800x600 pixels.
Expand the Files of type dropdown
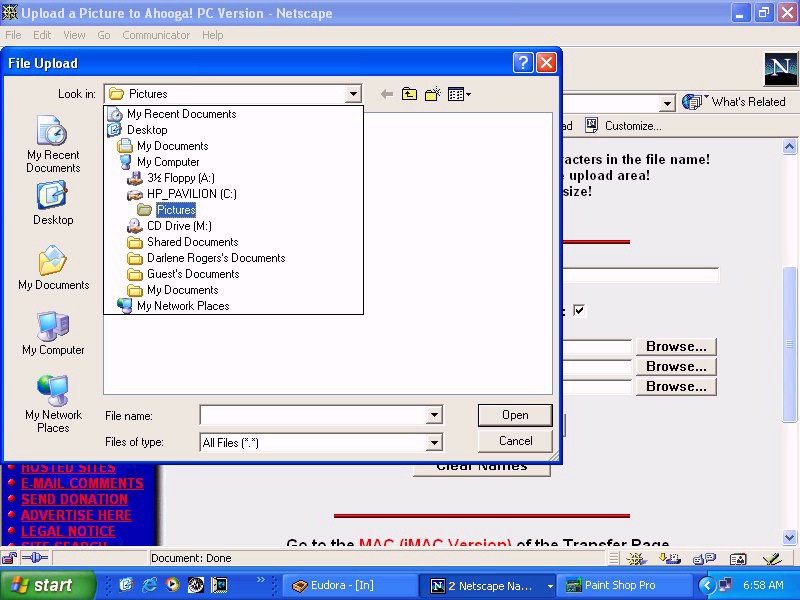(434, 442)
